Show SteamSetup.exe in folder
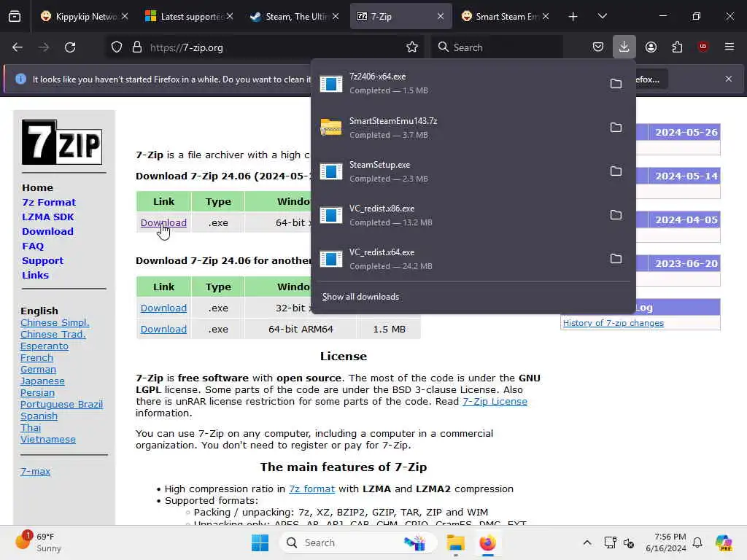This screenshot has height=560, width=747. click(616, 171)
